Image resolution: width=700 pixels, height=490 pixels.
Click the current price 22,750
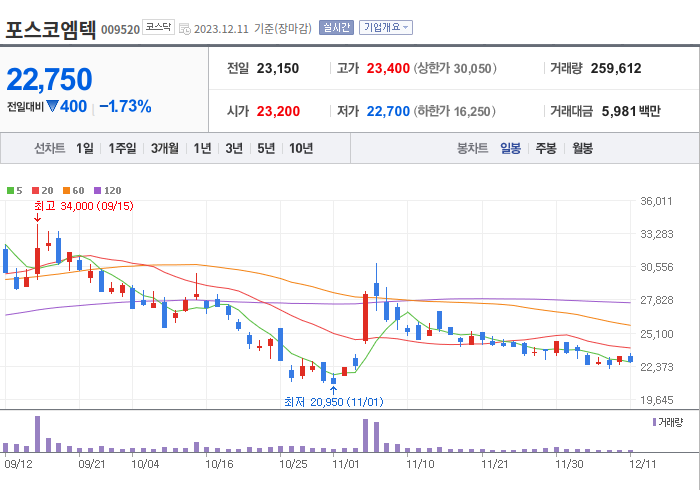click(49, 79)
